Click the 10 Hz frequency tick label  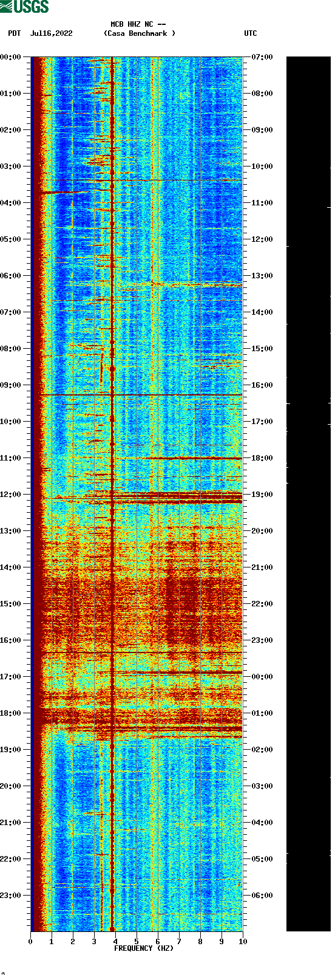pyautogui.click(x=243, y=942)
